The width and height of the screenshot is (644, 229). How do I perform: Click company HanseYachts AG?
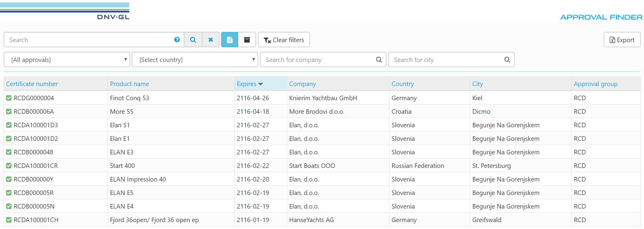pyautogui.click(x=311, y=220)
